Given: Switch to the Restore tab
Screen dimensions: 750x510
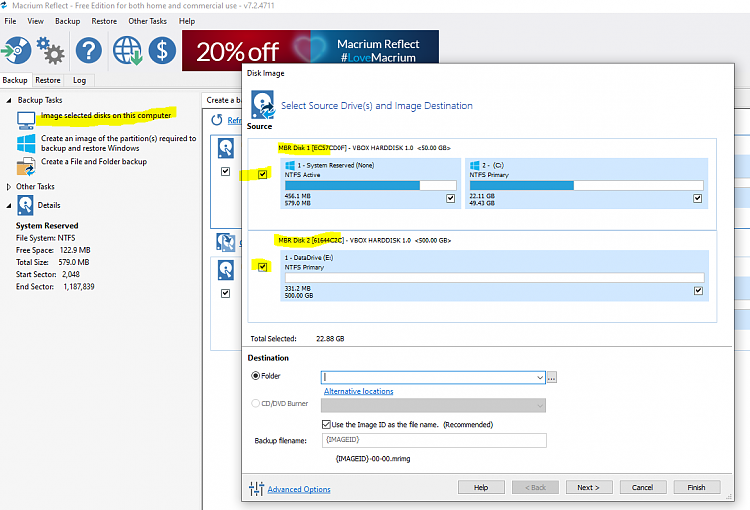Looking at the screenshot, I should (48, 80).
